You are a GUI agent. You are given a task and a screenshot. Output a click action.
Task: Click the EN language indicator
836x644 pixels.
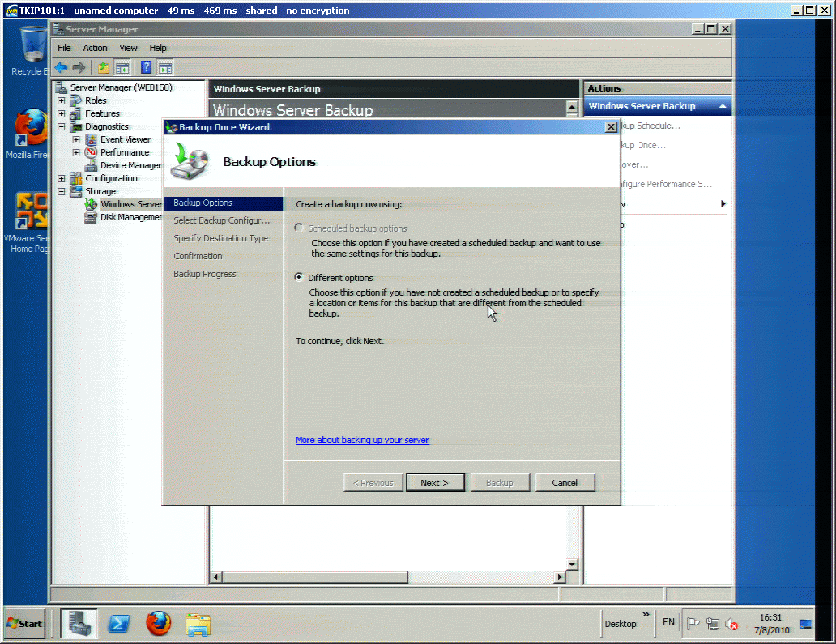coord(668,622)
